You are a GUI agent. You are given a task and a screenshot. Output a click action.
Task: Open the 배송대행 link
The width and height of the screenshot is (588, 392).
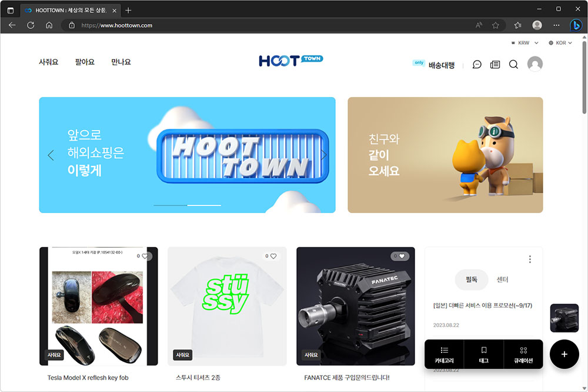point(442,65)
